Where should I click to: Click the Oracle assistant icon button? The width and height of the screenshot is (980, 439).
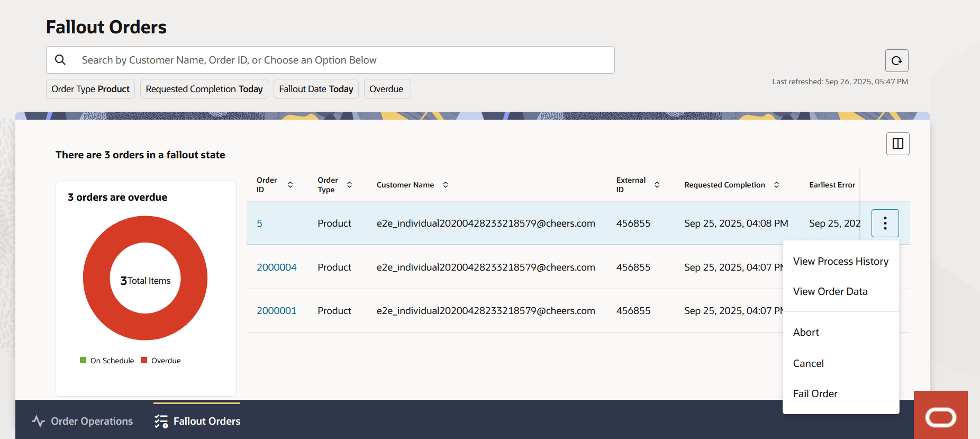pos(940,416)
